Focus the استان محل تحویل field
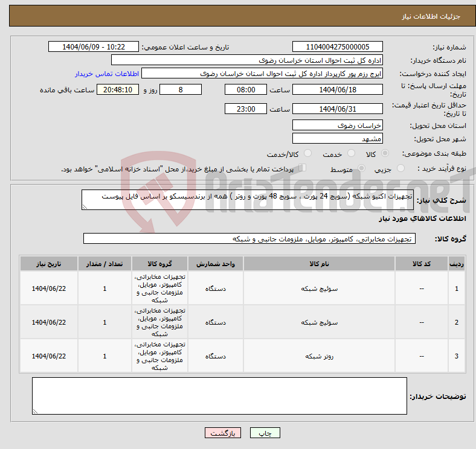Image resolution: width=476 pixels, height=449 pixels. tap(337, 125)
